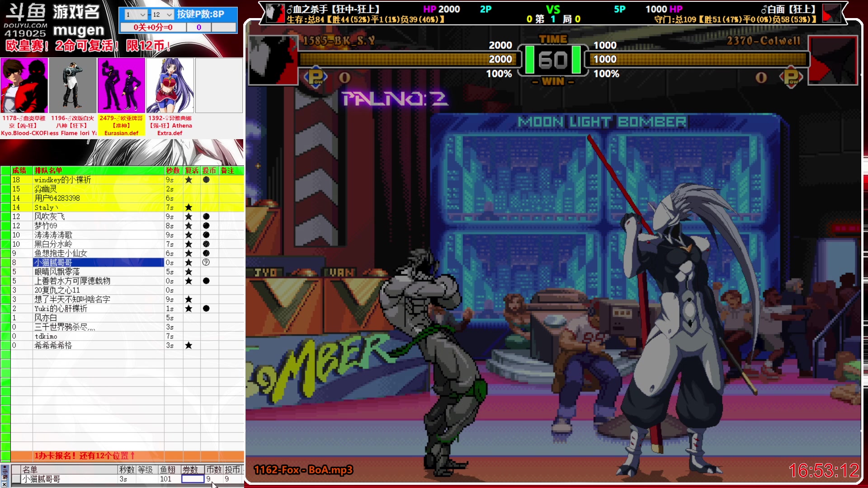Select the Eurasian.def character portrait

coord(121,85)
